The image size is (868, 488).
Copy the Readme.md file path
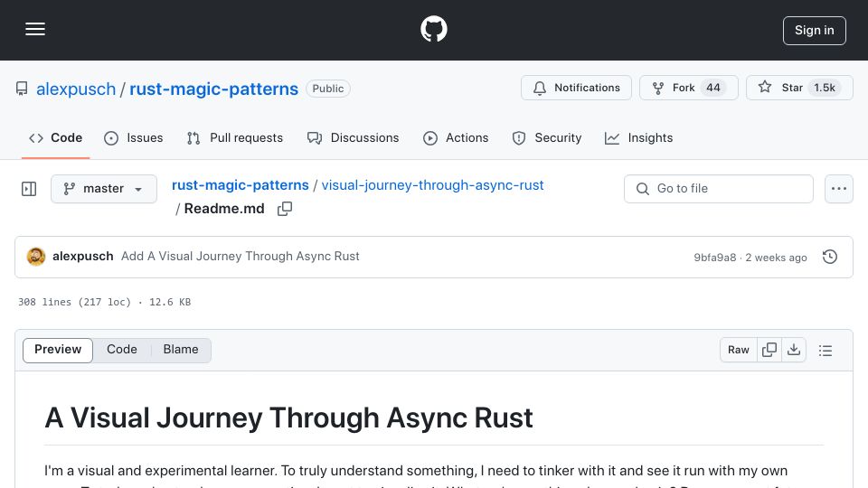(285, 209)
